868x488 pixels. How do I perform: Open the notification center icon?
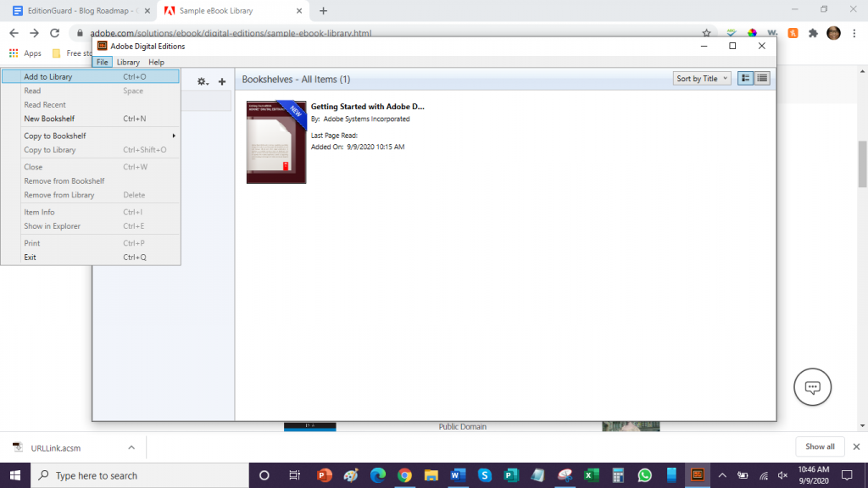click(x=847, y=475)
